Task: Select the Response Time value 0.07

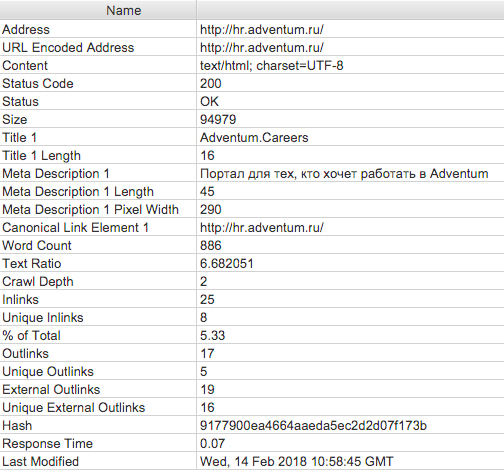Action: pyautogui.click(x=212, y=444)
